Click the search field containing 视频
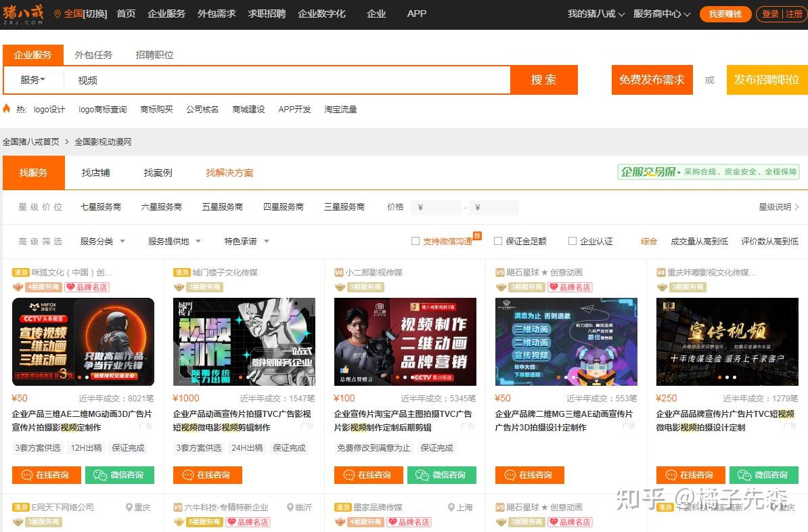This screenshot has width=808, height=532. 286,80
